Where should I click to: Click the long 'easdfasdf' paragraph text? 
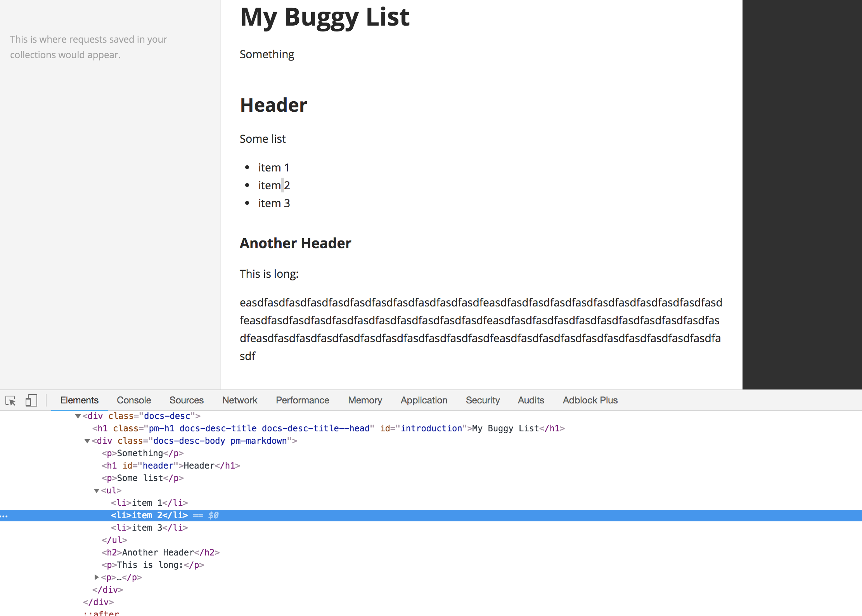click(481, 329)
